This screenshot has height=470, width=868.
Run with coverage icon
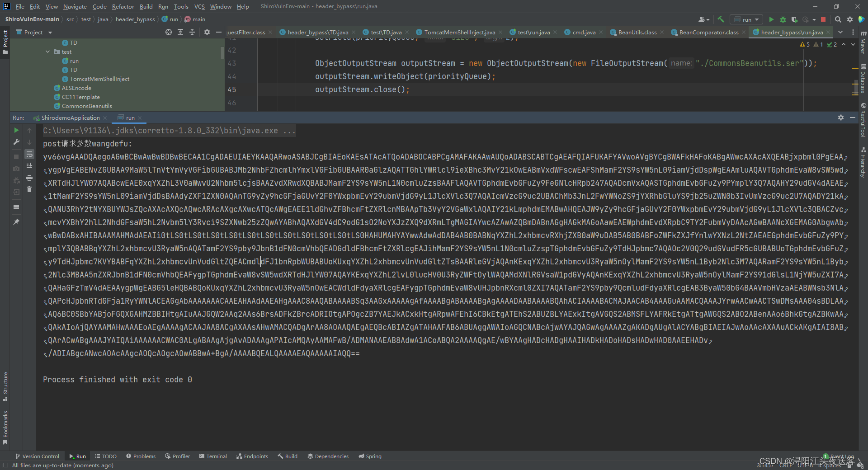pos(794,19)
